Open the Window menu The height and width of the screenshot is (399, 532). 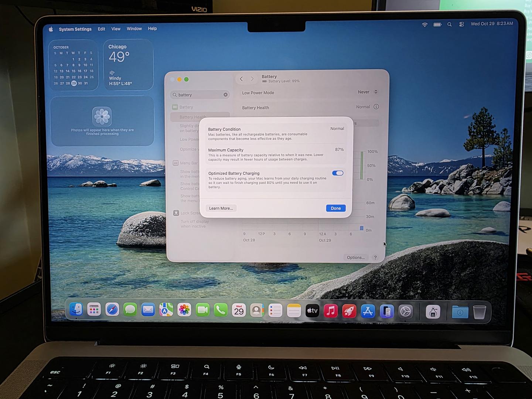pos(134,29)
